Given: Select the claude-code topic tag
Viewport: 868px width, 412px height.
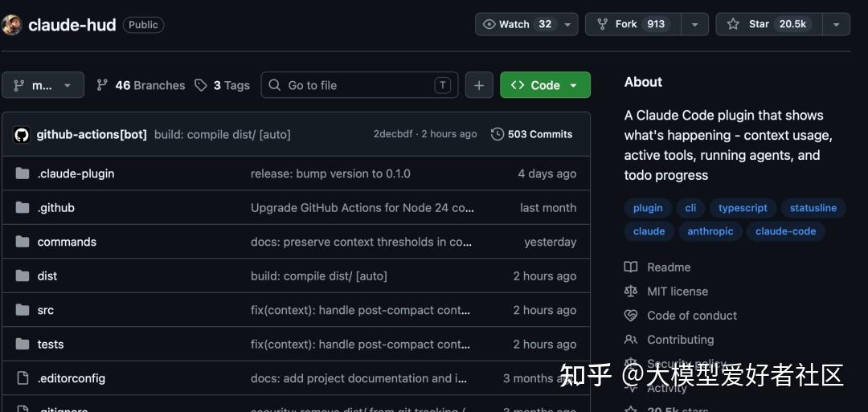Looking at the screenshot, I should point(785,231).
